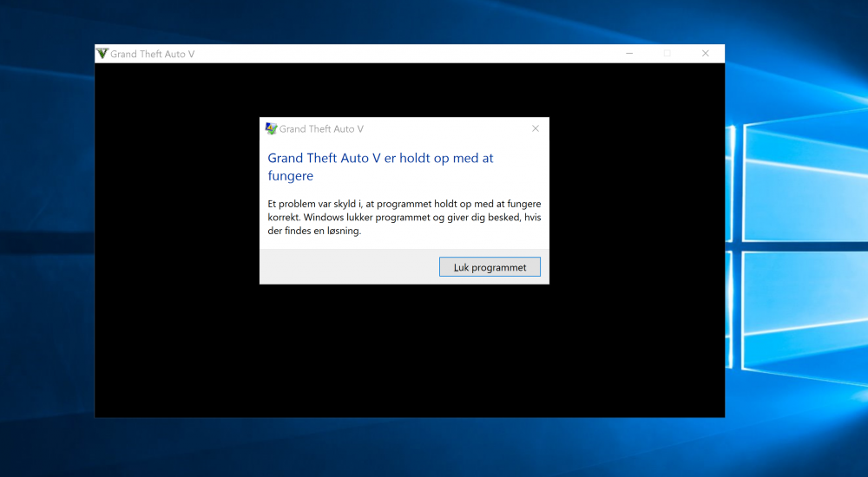Click the dialog title text "Grand Theft Auto V"
Screen dimensions: 868x477
[321, 129]
